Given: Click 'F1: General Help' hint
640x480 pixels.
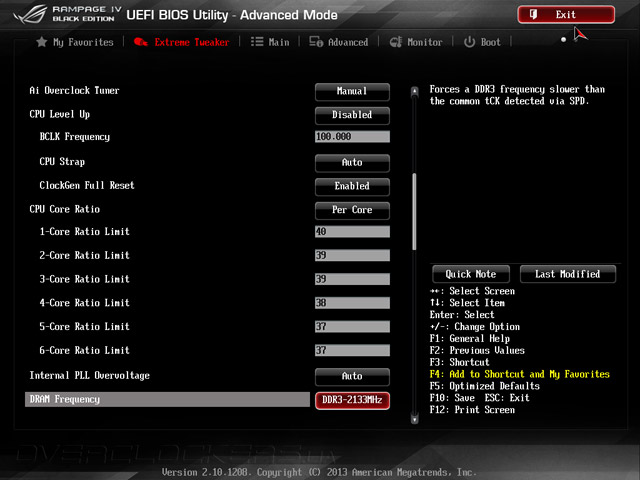Looking at the screenshot, I should pos(470,339).
